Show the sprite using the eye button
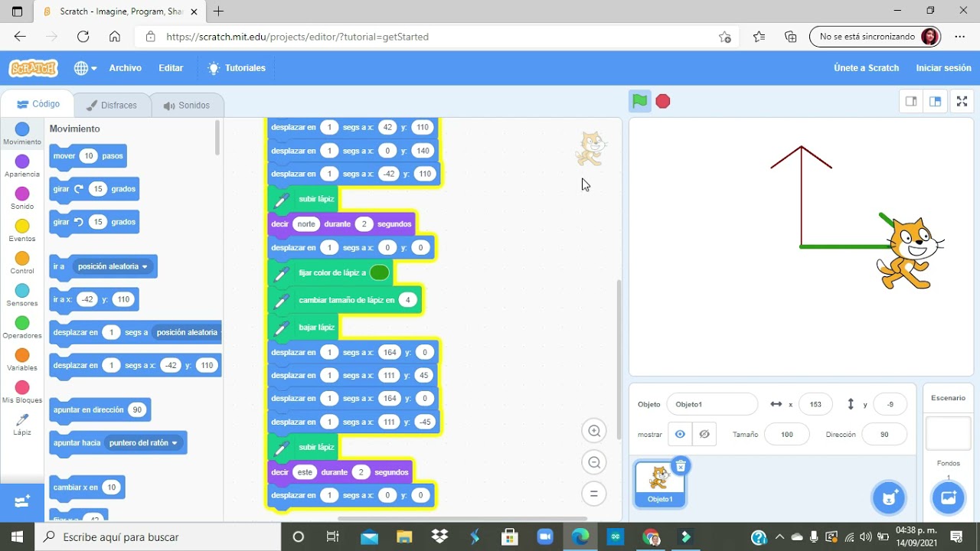This screenshot has width=980, height=551. coord(680,434)
